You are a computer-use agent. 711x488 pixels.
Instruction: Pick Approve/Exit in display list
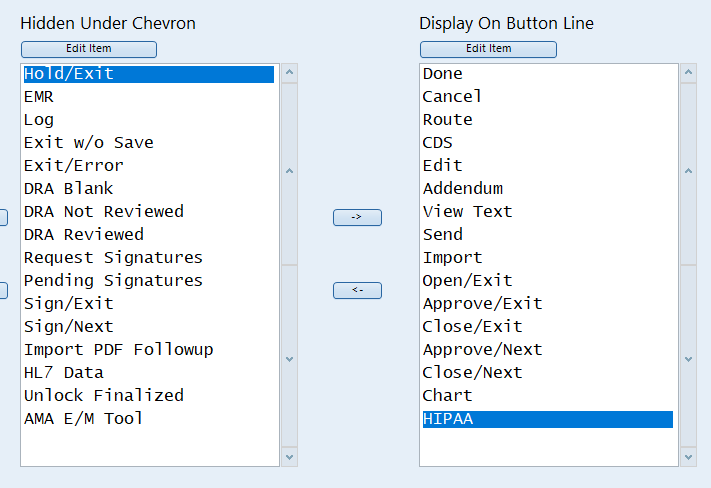pyautogui.click(x=482, y=304)
